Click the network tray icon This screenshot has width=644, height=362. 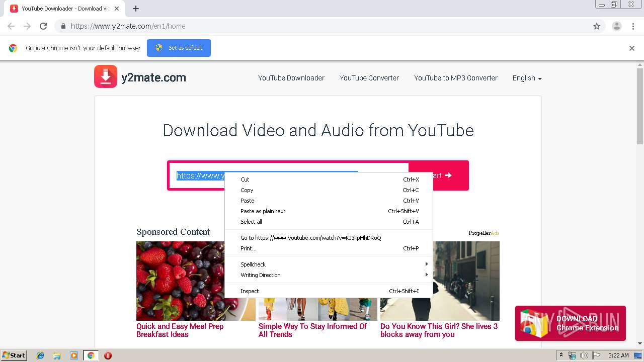(572, 355)
